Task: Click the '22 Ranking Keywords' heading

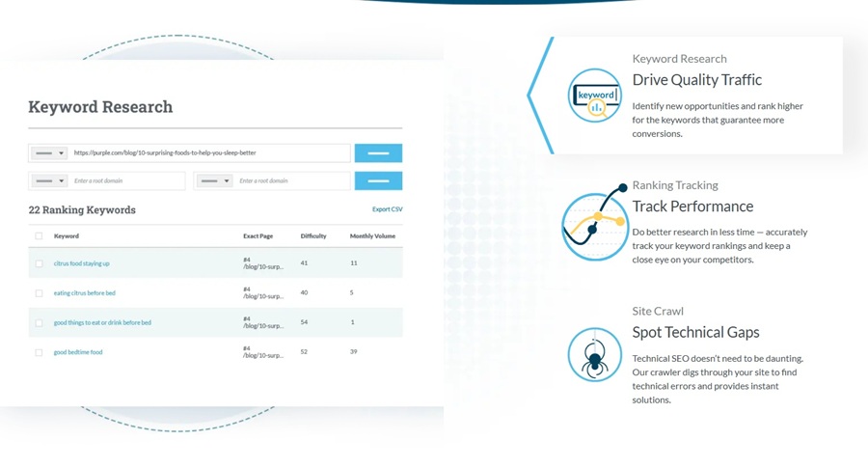Action: click(x=82, y=210)
